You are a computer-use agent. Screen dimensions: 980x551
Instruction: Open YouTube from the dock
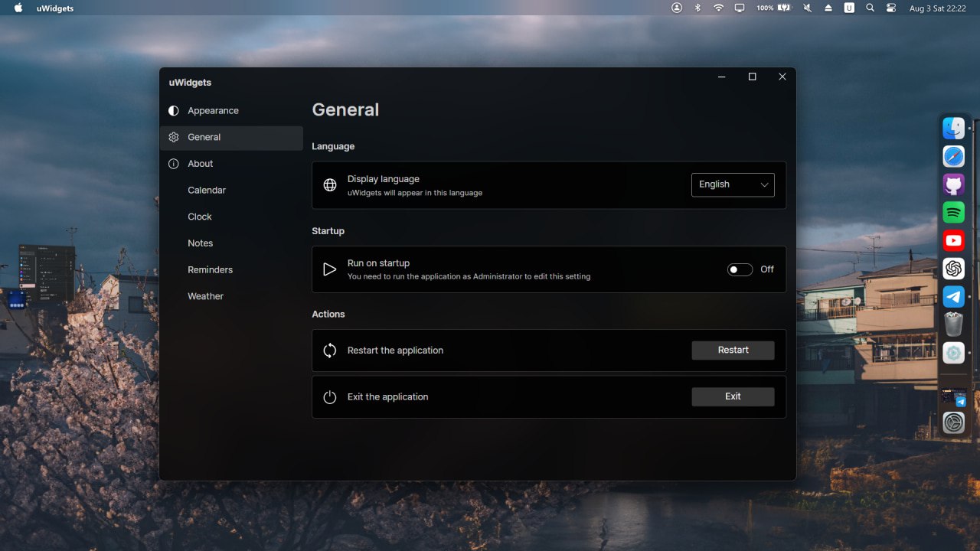pos(953,241)
